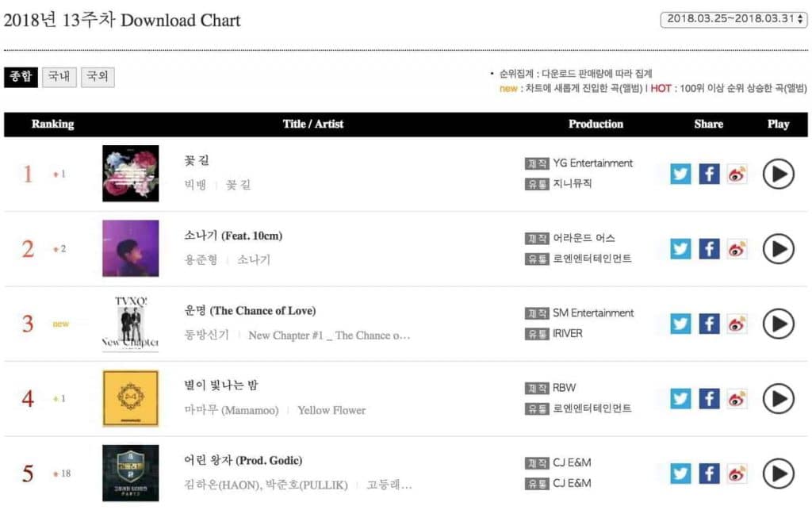
Task: Share 소나기 on Facebook
Action: (709, 248)
